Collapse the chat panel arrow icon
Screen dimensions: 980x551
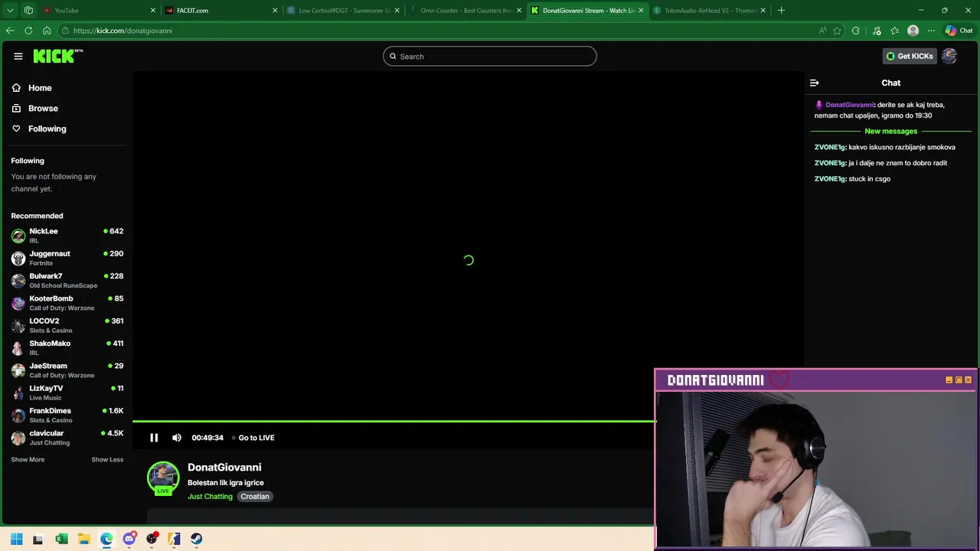point(815,83)
